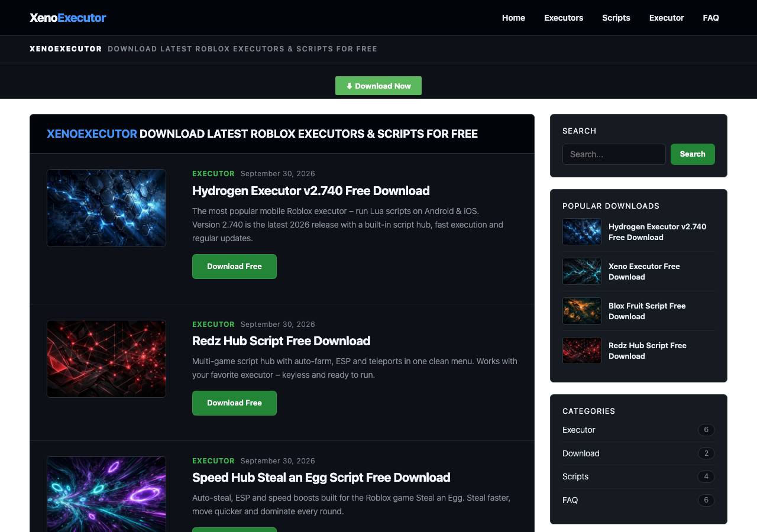Click the FAQ category count badge
The height and width of the screenshot is (532, 757).
(706, 500)
